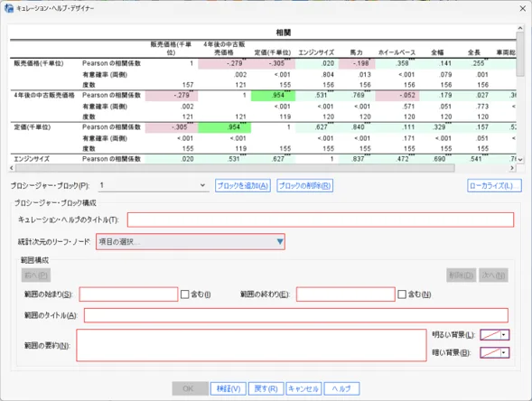The height and width of the screenshot is (401, 532).
Task: Click the ブロックを追加(A) button
Action: (243, 185)
